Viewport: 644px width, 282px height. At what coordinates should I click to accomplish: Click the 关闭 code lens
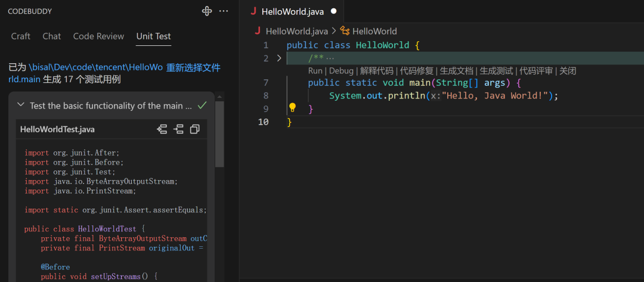pos(568,71)
